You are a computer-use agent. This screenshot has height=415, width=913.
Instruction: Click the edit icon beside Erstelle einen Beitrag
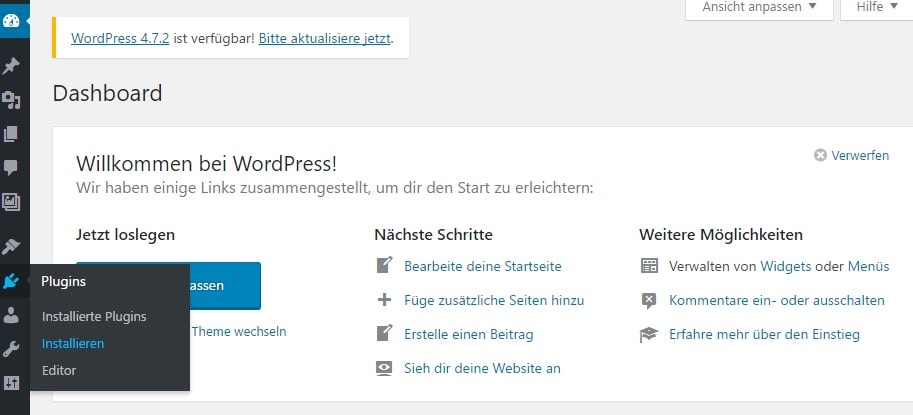(384, 334)
